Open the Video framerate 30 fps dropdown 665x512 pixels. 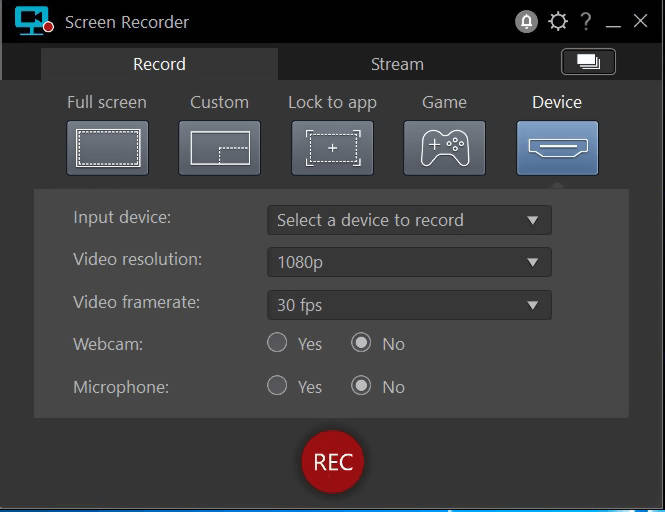pyautogui.click(x=409, y=305)
